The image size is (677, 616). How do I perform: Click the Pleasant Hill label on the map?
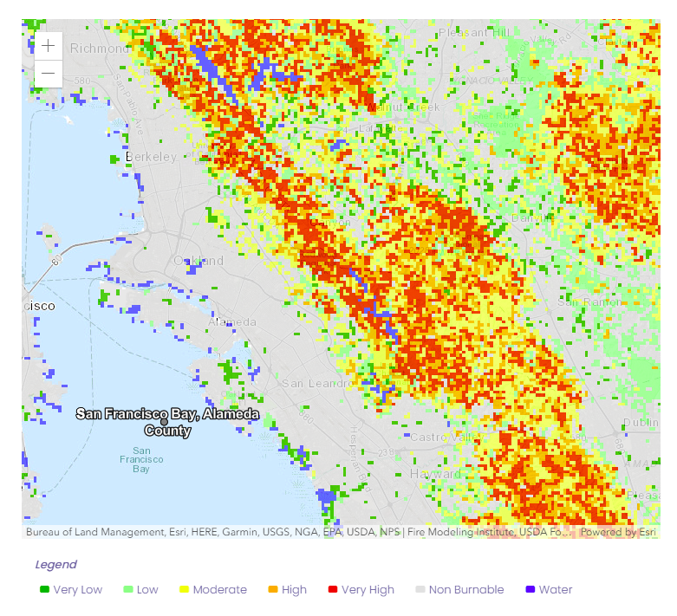[474, 33]
